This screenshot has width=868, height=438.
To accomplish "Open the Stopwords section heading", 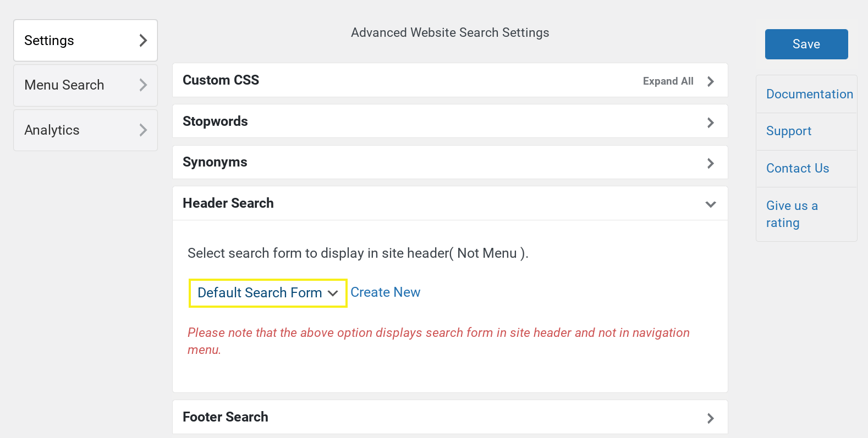I will [215, 121].
